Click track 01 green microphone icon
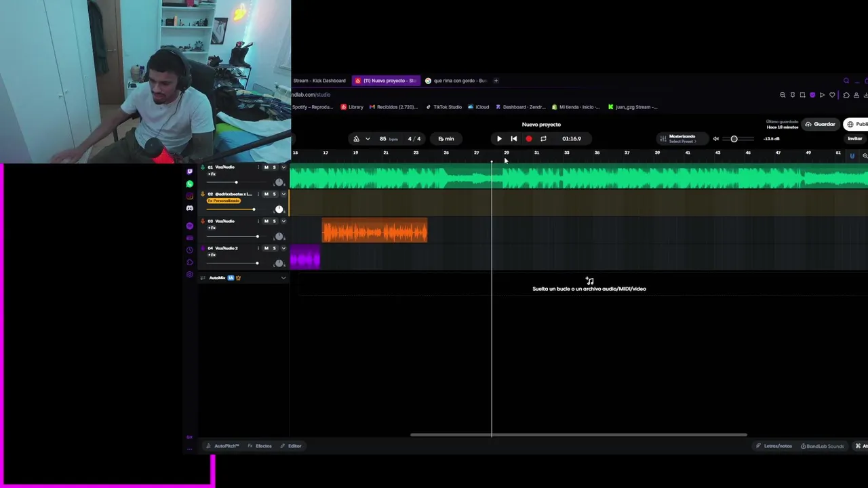The width and height of the screenshot is (868, 488). pyautogui.click(x=202, y=167)
